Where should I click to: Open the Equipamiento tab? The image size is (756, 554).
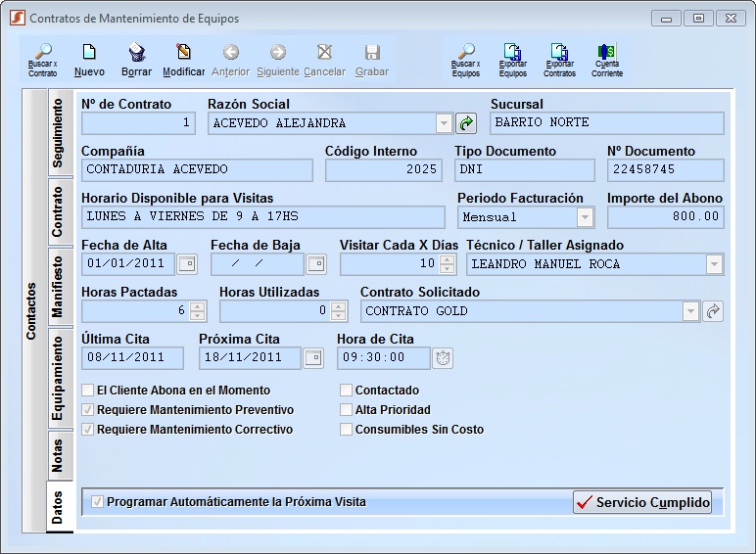click(60, 378)
